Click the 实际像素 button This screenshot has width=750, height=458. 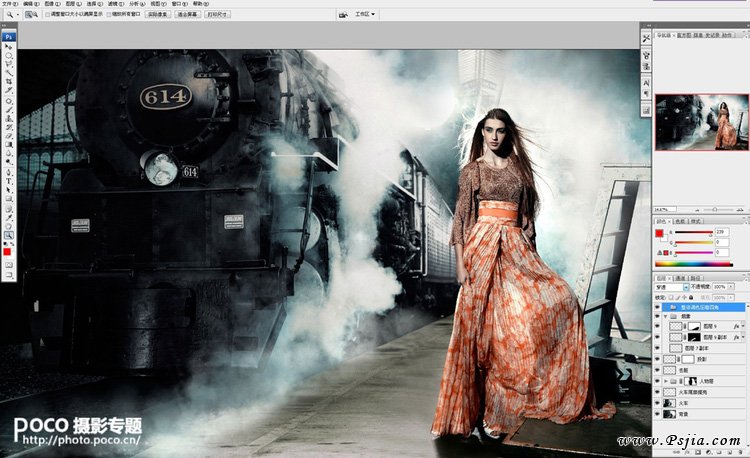coord(158,15)
